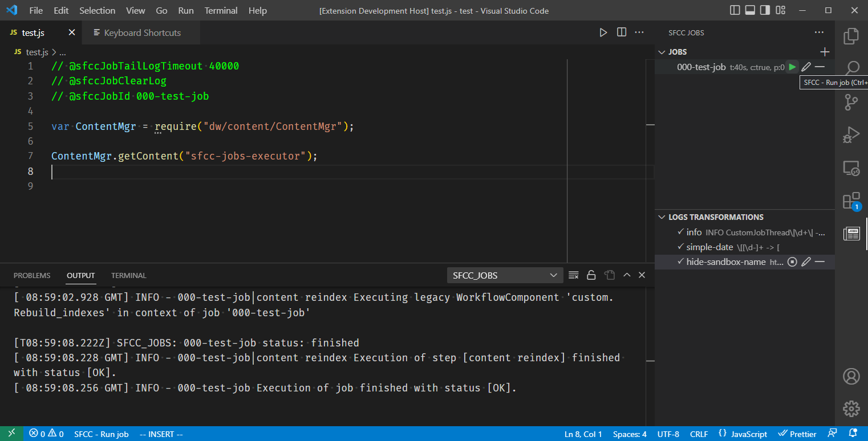Open the remote window indicator
This screenshot has height=441, width=868.
(x=12, y=434)
